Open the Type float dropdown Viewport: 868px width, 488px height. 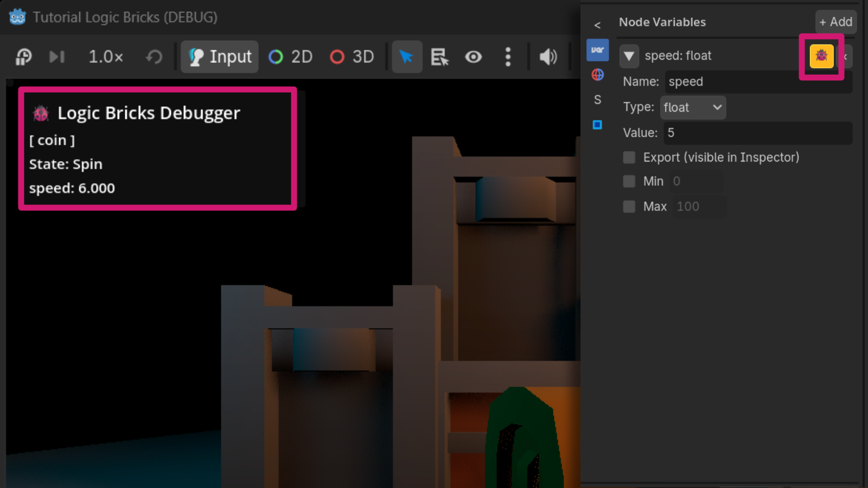[693, 107]
